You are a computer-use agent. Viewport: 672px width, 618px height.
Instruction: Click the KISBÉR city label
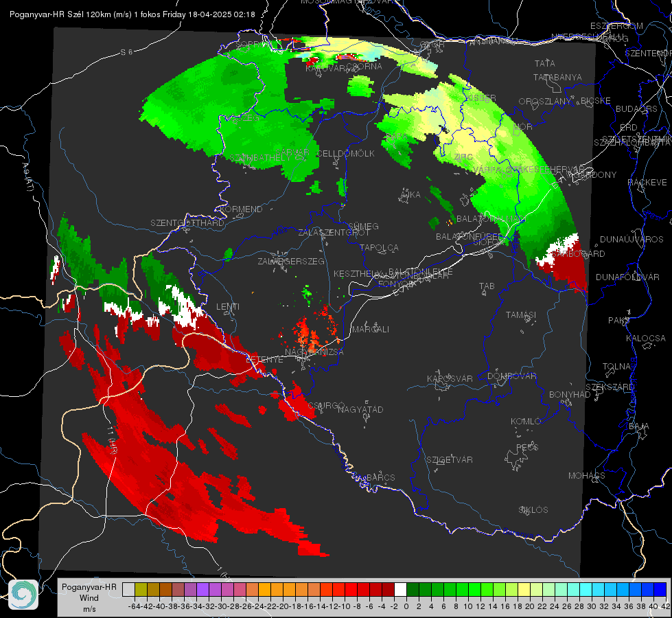pyautogui.click(x=481, y=98)
